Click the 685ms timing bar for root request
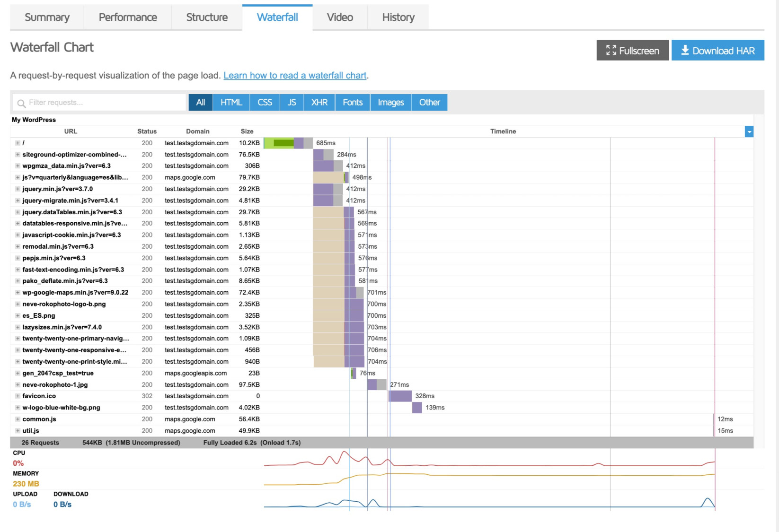This screenshot has height=532, width=779. coord(288,143)
